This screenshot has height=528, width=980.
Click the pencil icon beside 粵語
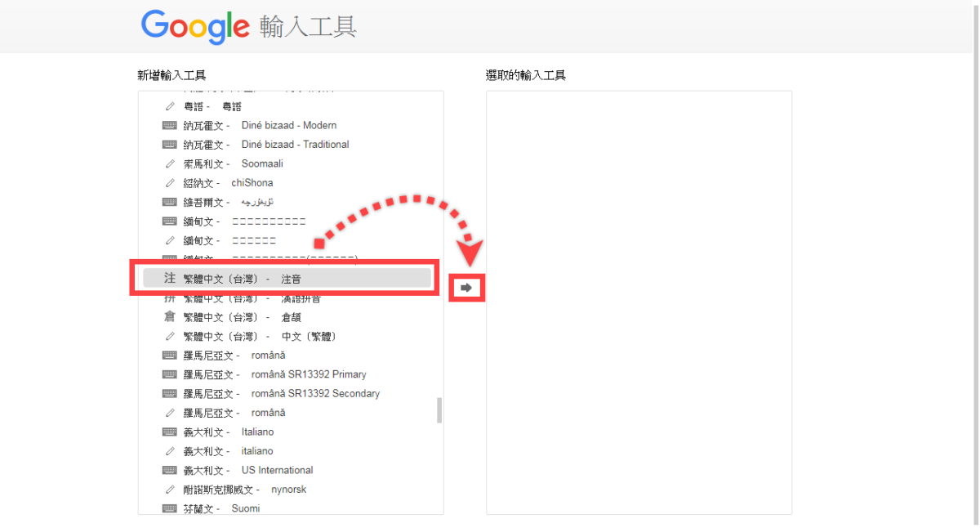click(x=170, y=106)
